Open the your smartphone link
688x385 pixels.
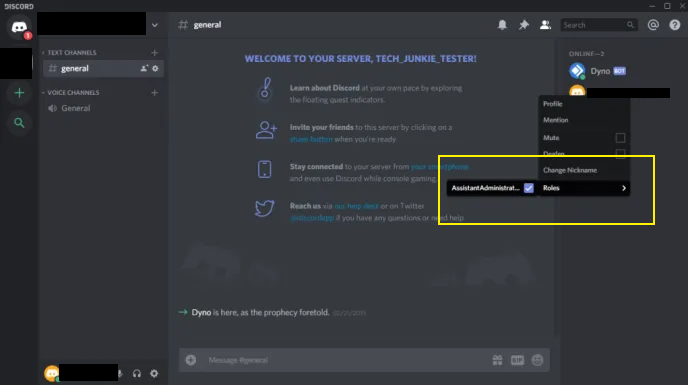point(440,167)
